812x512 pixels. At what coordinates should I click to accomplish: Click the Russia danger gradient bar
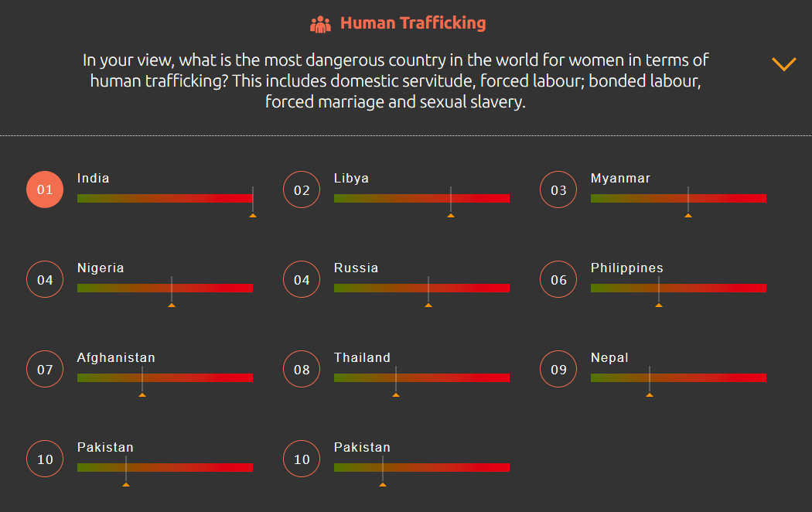point(421,288)
